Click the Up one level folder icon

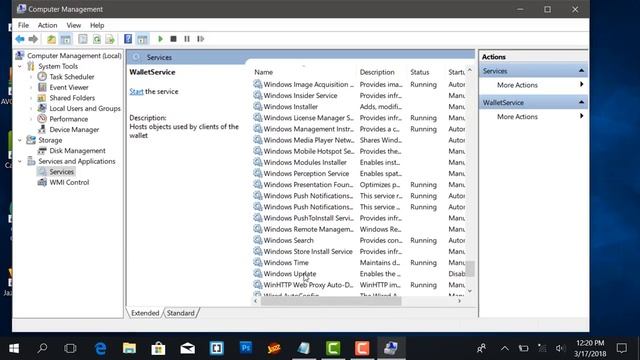pyautogui.click(x=51, y=39)
